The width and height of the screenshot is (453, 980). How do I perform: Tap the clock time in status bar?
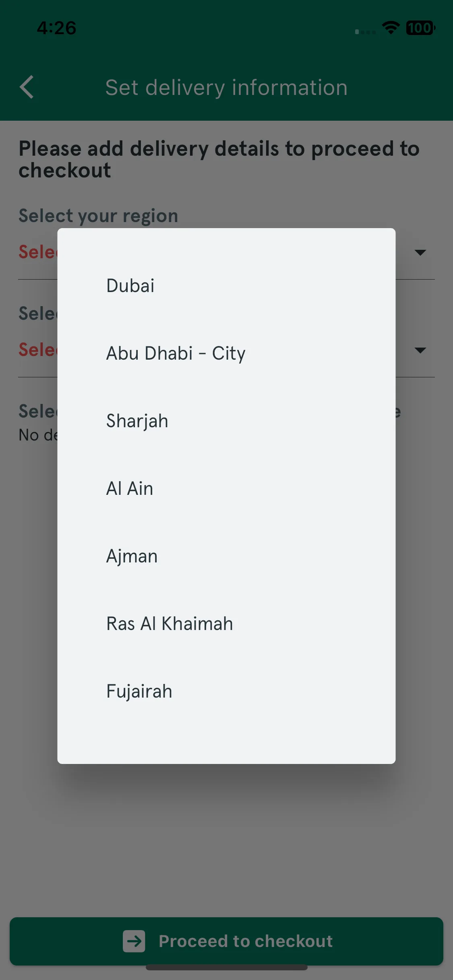point(56,28)
